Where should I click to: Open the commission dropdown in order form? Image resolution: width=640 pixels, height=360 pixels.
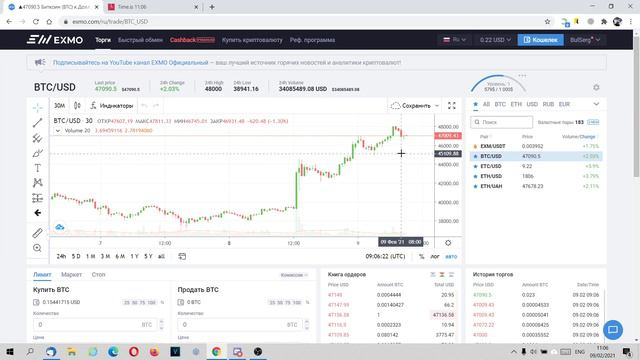pyautogui.click(x=294, y=275)
